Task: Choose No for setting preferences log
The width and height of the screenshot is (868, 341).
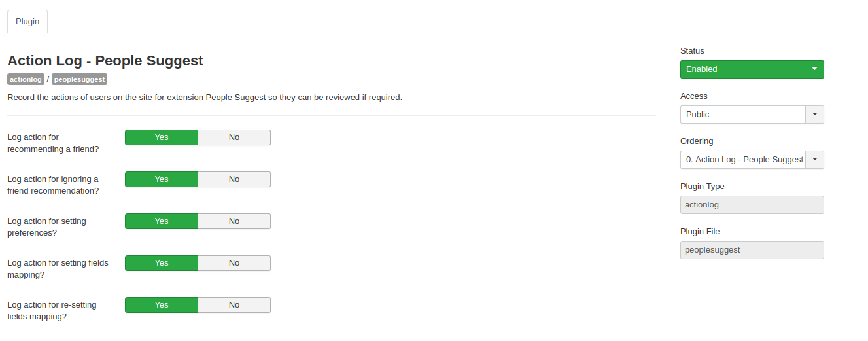Action: click(234, 221)
